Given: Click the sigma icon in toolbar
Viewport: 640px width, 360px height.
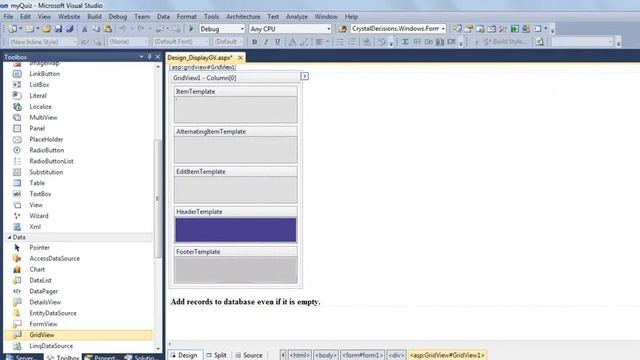Looking at the screenshot, I should point(406,42).
